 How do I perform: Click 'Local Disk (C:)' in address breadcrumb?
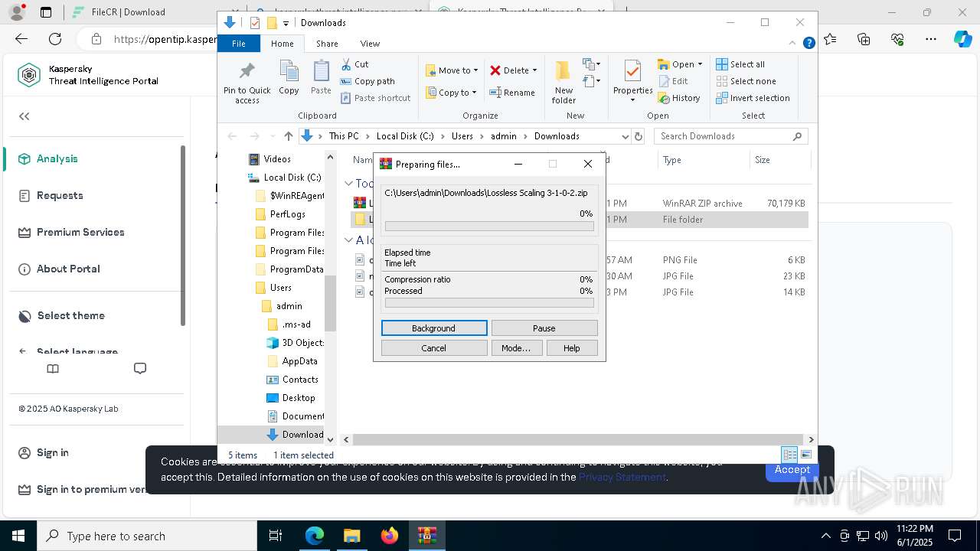405,136
